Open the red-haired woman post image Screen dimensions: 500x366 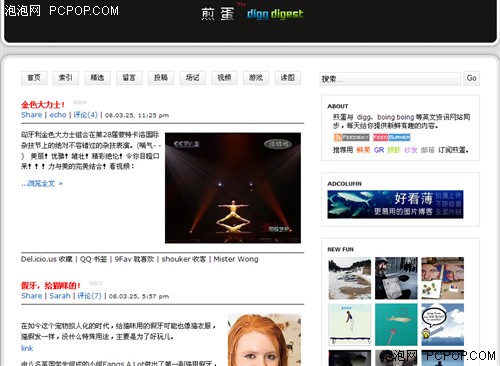pyautogui.click(x=264, y=340)
